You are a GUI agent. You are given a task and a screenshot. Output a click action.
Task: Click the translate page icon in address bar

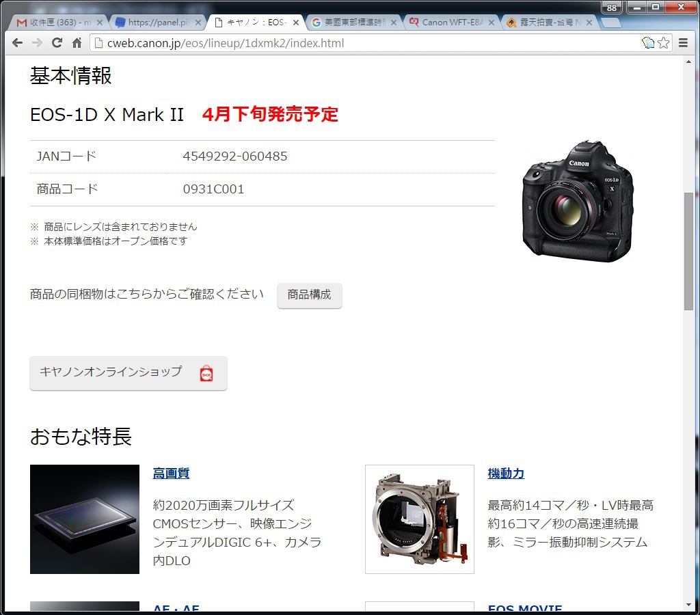(x=648, y=43)
